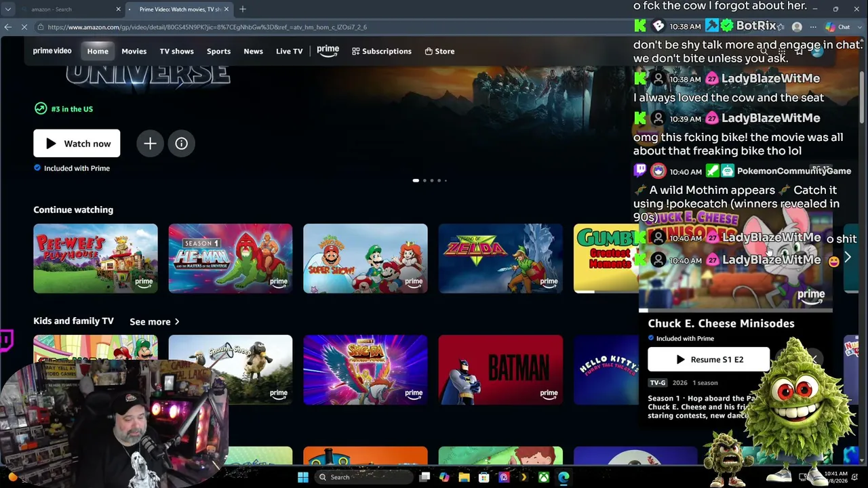Open Edge Settings and more menu

click(x=813, y=27)
